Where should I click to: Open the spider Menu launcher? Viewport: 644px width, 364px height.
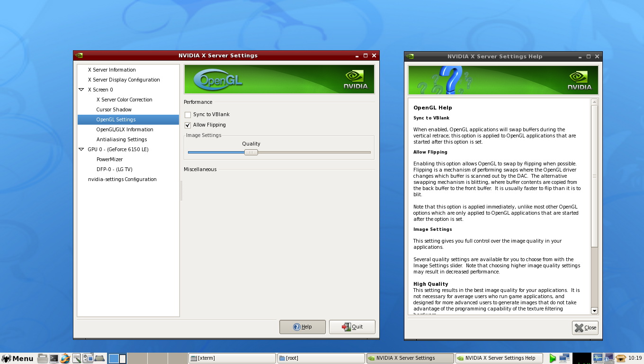(x=18, y=358)
